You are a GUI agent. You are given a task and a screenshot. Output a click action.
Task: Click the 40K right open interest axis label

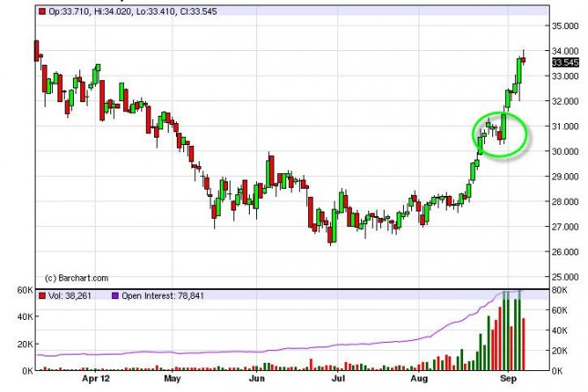559,331
